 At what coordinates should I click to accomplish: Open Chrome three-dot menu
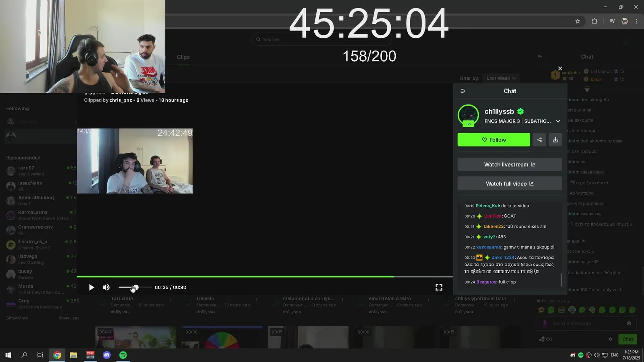point(637,21)
